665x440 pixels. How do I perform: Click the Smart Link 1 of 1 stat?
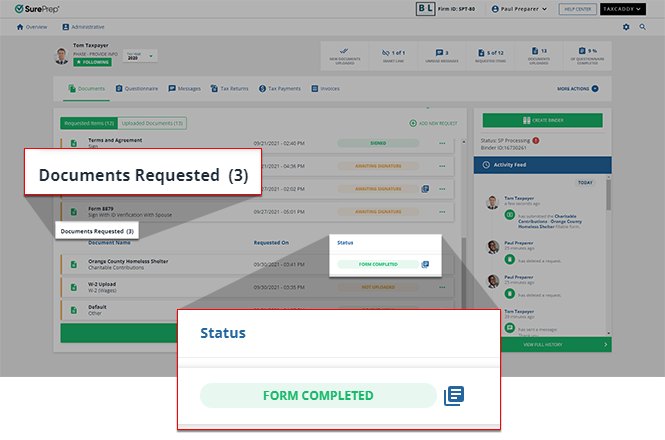click(393, 56)
